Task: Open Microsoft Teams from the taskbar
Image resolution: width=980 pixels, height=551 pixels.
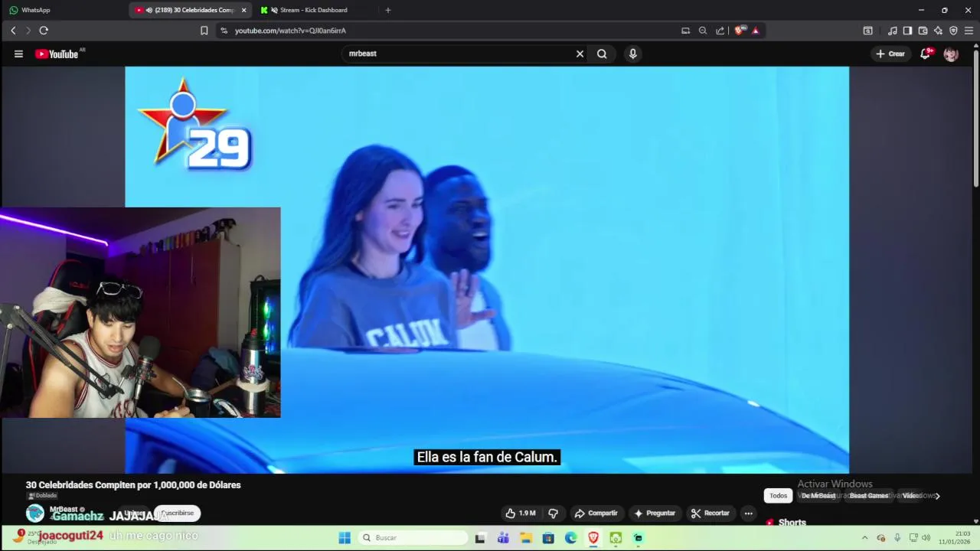Action: point(503,538)
